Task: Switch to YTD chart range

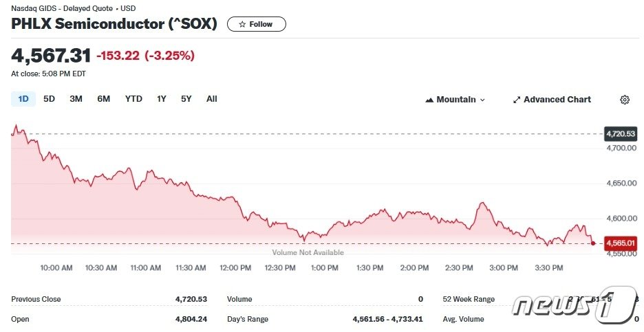Action: point(133,99)
